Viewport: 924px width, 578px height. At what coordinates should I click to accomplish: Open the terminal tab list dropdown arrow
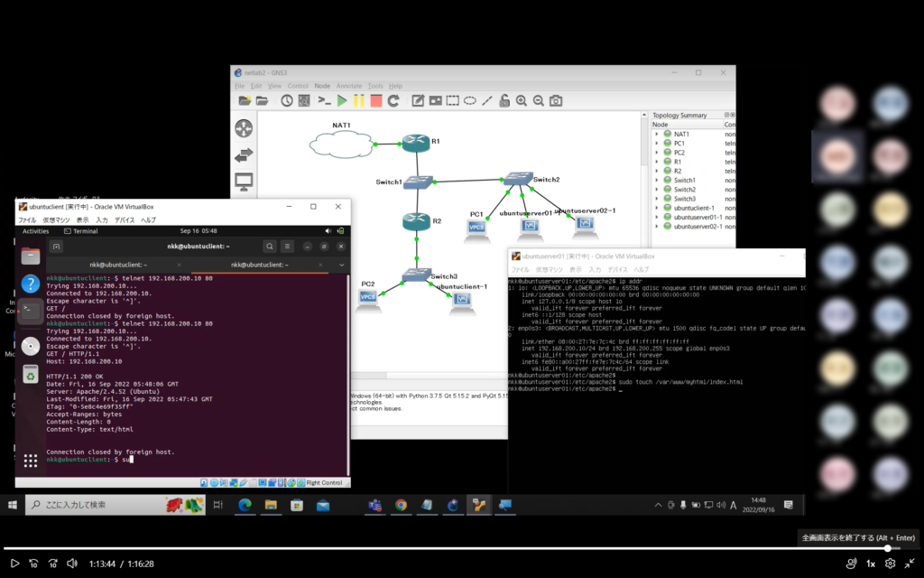pyautogui.click(x=340, y=264)
